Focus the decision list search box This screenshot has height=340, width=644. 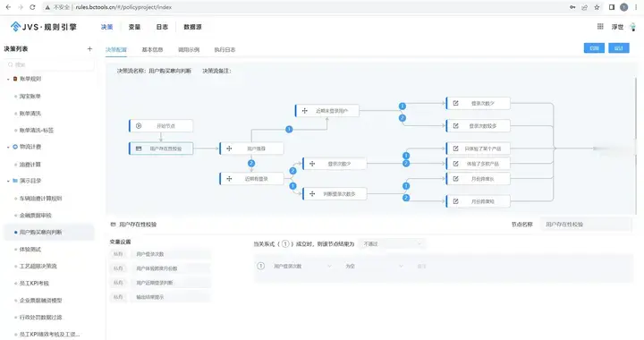50,64
